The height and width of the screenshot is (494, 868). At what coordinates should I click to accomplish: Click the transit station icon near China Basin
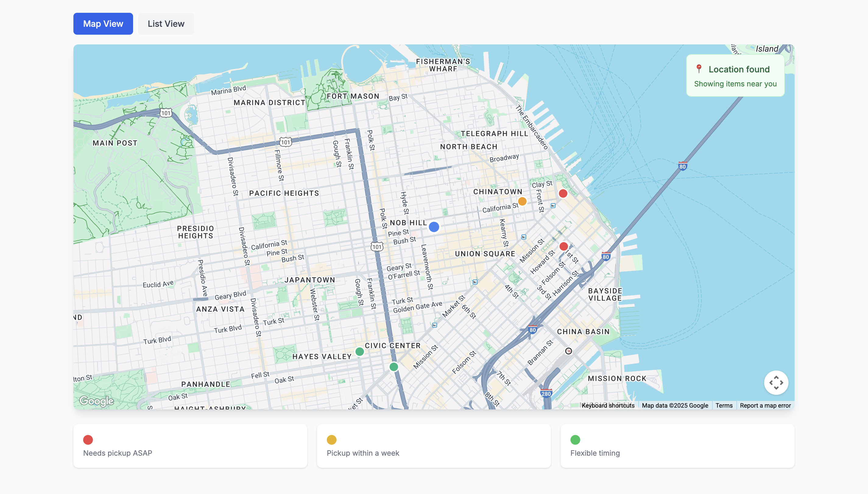click(x=568, y=351)
